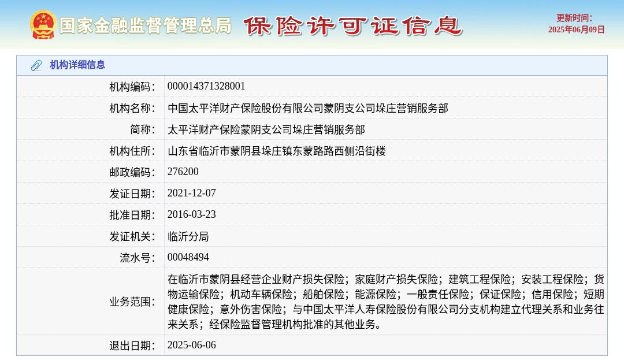Click the 发证机关 label

[132, 236]
